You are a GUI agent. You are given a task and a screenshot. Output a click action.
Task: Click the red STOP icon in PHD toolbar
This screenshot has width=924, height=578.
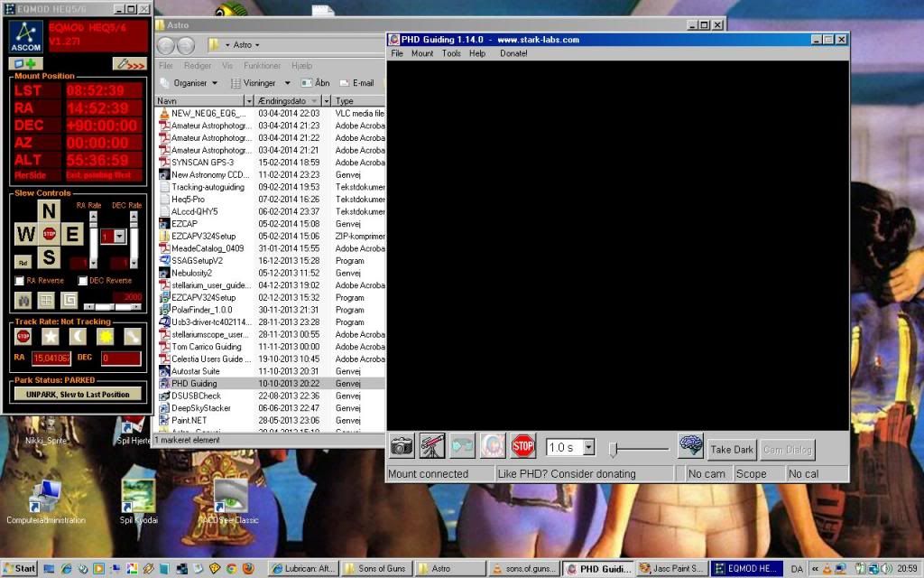pyautogui.click(x=522, y=446)
